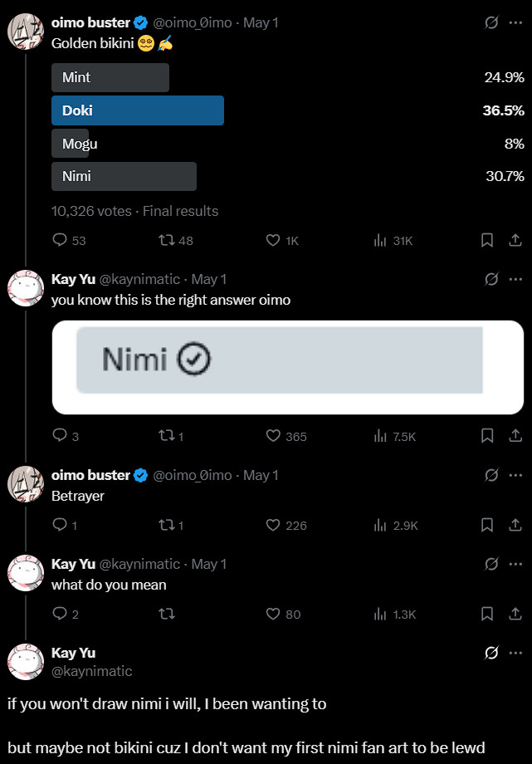Like Kay Yu's reply with 365 likes
Image resolution: width=532 pixels, height=764 pixels.
(272, 436)
